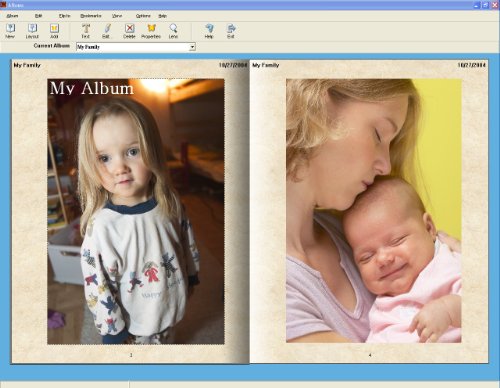
Task: Open the Layout tool
Action: click(x=32, y=31)
